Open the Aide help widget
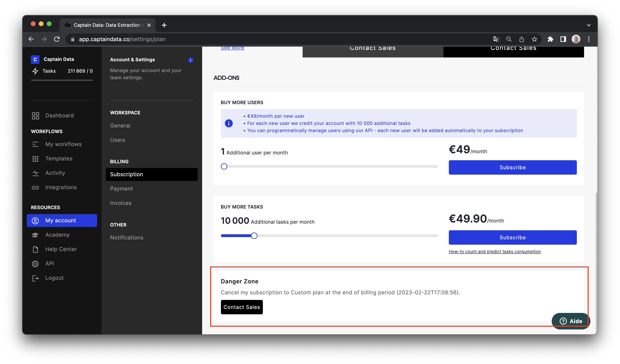The width and height of the screenshot is (620, 364). click(x=571, y=321)
